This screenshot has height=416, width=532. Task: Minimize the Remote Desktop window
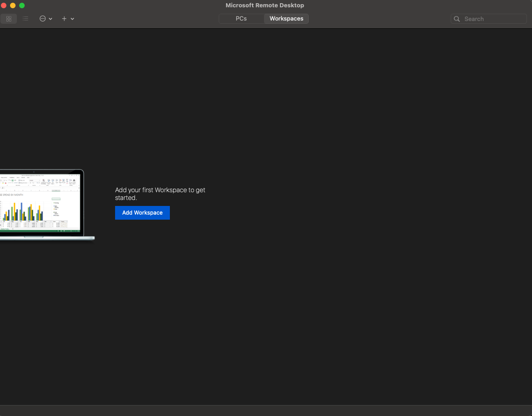coord(13,5)
